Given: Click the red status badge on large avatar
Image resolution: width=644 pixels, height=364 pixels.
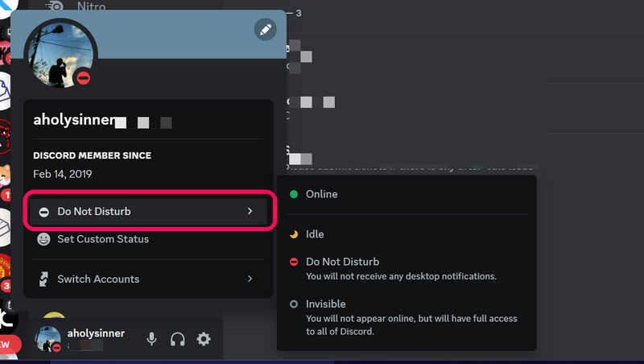Looking at the screenshot, I should (82, 78).
